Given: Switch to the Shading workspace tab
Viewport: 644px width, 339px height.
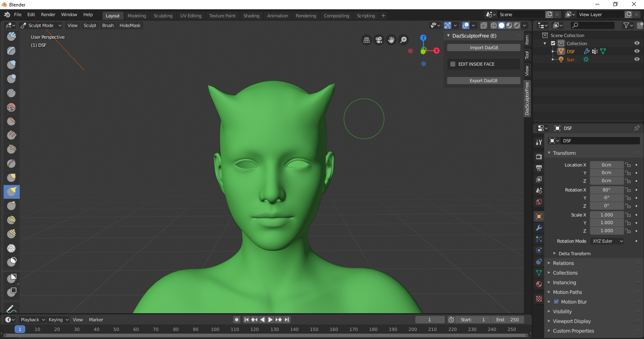Looking at the screenshot, I should pos(251,16).
